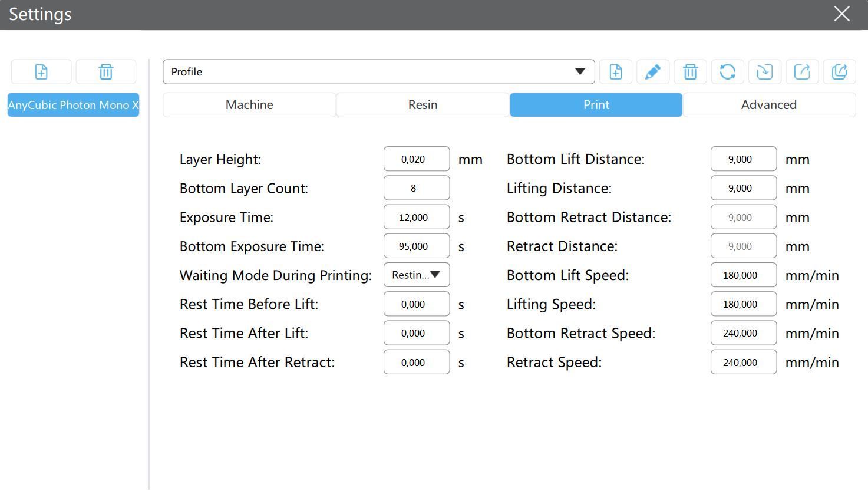Viewport: 868px width, 494px height.
Task: Click the Layer Height input field
Action: 416,159
